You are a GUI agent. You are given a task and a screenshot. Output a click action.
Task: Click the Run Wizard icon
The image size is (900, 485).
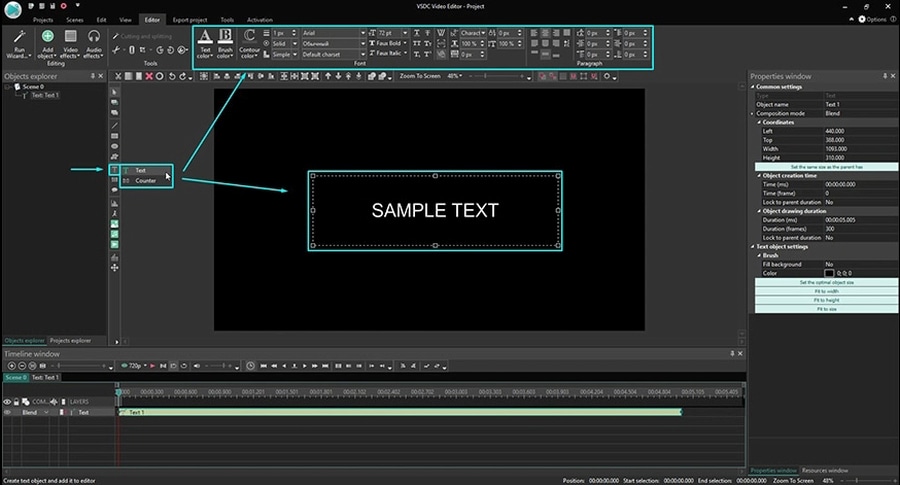coord(19,37)
